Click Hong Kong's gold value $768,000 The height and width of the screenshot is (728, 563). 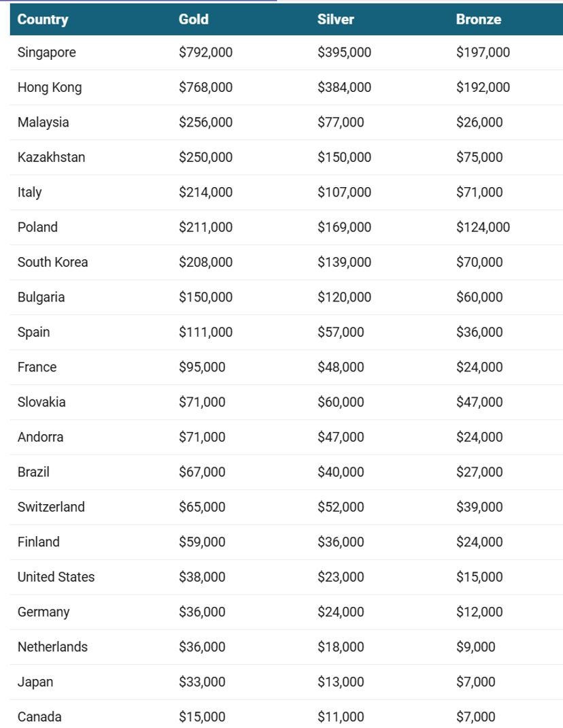[205, 87]
